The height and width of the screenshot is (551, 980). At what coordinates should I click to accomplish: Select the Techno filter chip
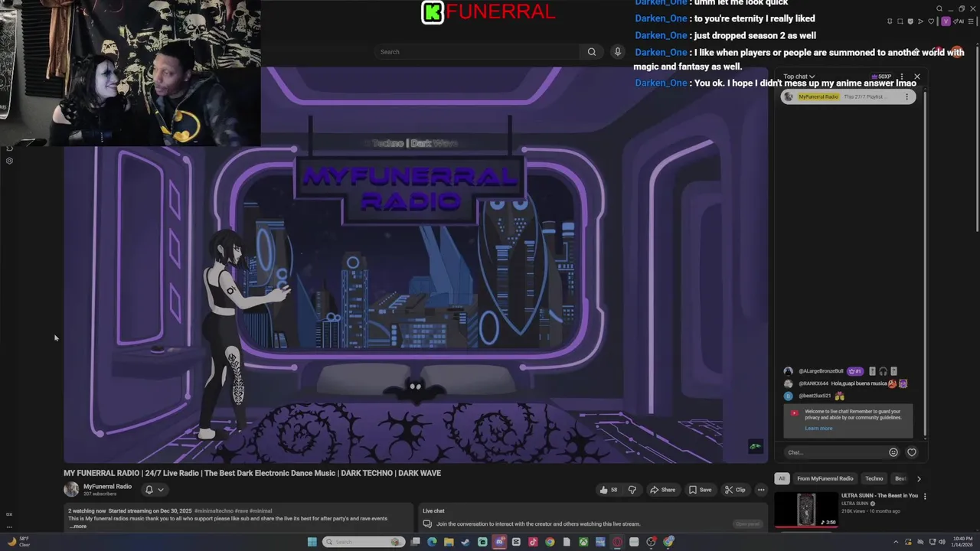(874, 478)
